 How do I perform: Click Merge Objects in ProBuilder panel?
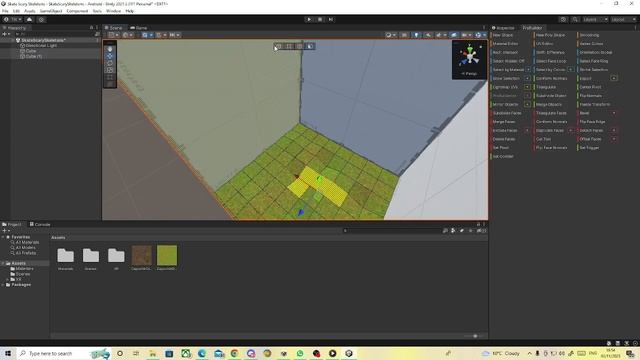click(x=549, y=104)
